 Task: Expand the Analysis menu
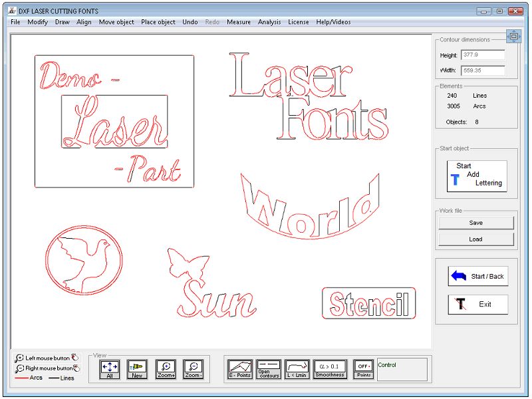tap(269, 22)
